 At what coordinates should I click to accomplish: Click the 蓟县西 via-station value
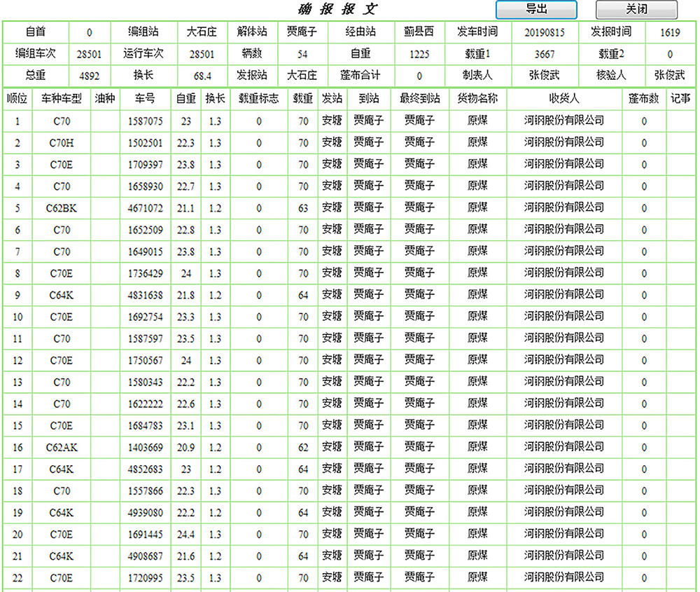coord(419,32)
